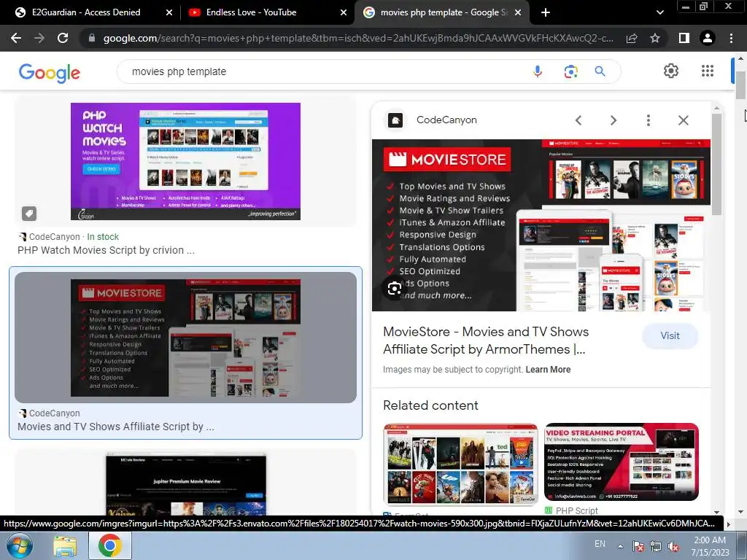The image size is (747, 560).
Task: Click the muted volume tray icon
Action: [673, 546]
